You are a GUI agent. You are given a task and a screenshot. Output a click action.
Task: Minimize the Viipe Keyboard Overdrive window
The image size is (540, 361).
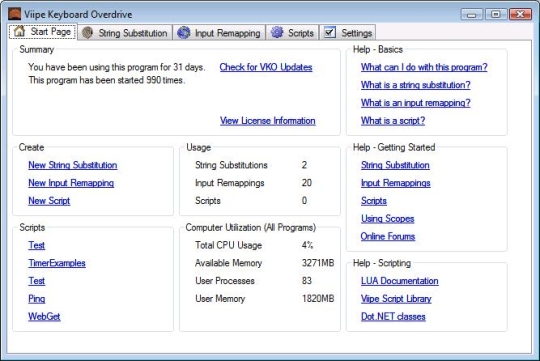click(x=471, y=14)
